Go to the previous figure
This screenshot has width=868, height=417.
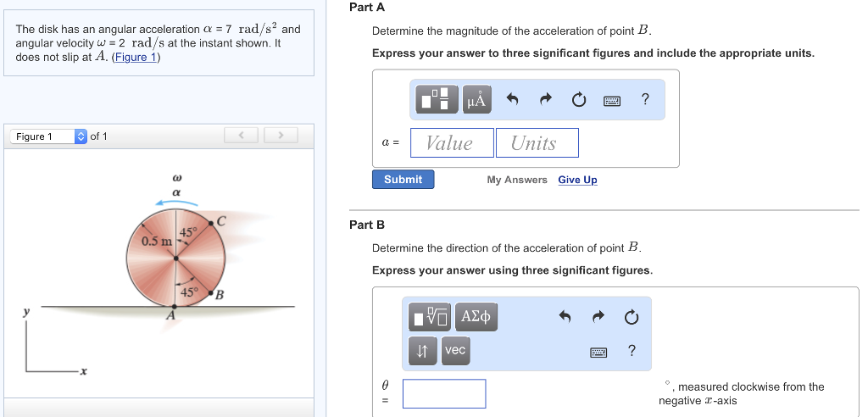click(x=242, y=136)
